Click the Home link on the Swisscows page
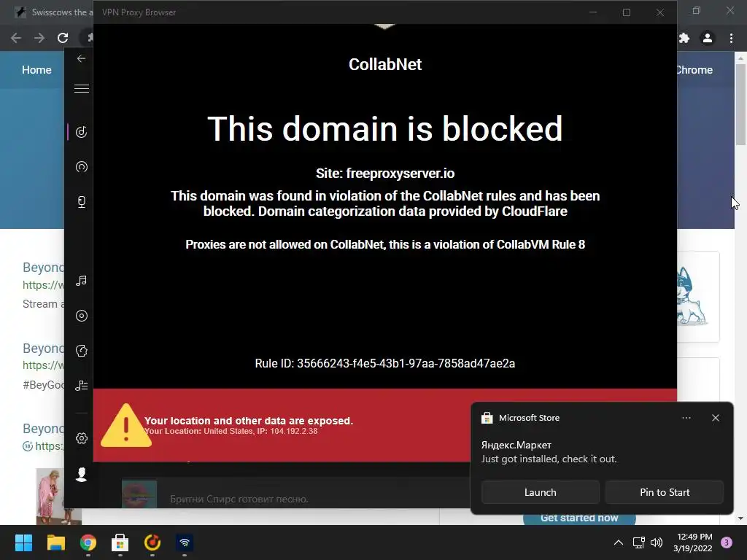Viewport: 747px width, 560px height. pyautogui.click(x=36, y=70)
